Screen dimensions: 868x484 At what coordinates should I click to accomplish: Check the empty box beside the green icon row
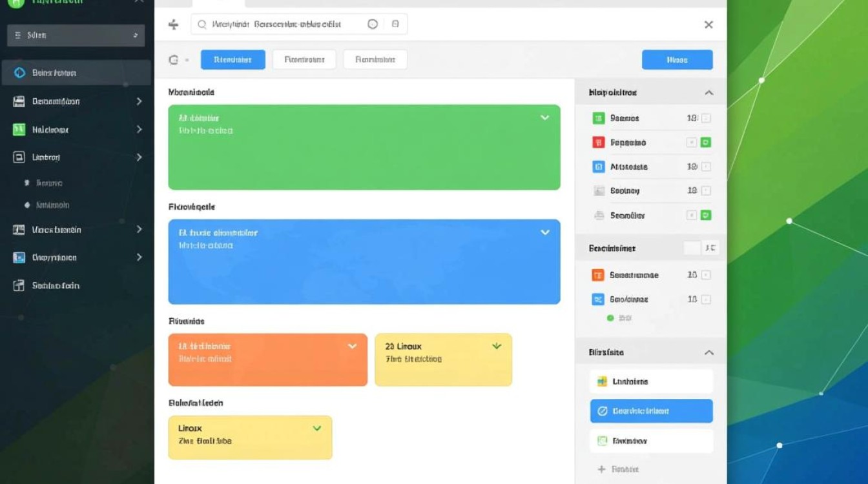point(706,118)
